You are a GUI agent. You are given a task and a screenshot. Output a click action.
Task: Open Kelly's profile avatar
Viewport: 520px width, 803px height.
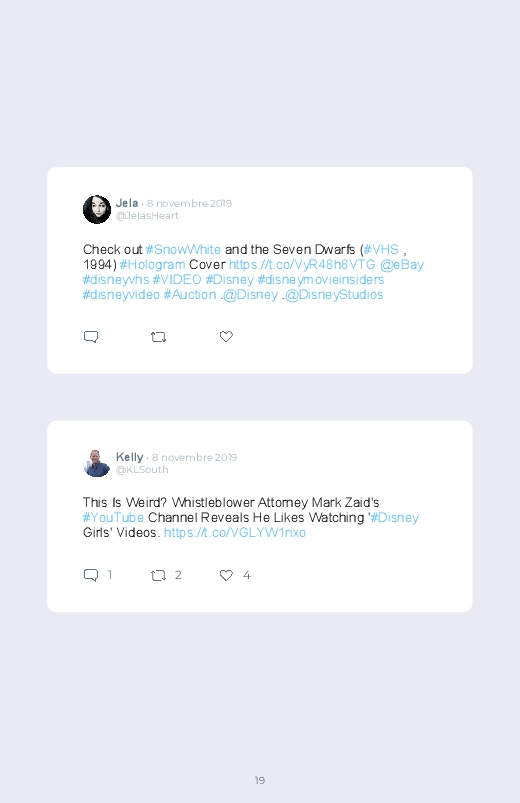(x=97, y=463)
